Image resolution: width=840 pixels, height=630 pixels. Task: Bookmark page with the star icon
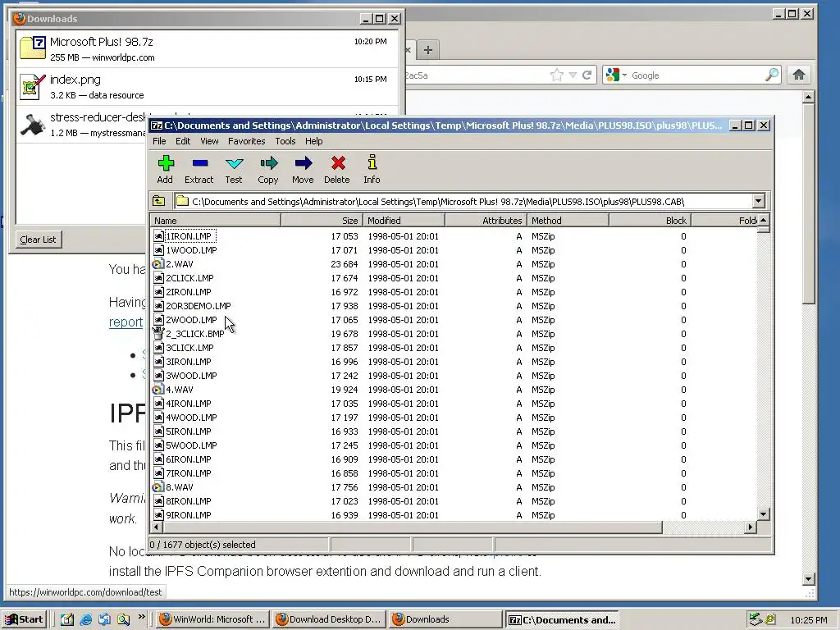click(557, 75)
